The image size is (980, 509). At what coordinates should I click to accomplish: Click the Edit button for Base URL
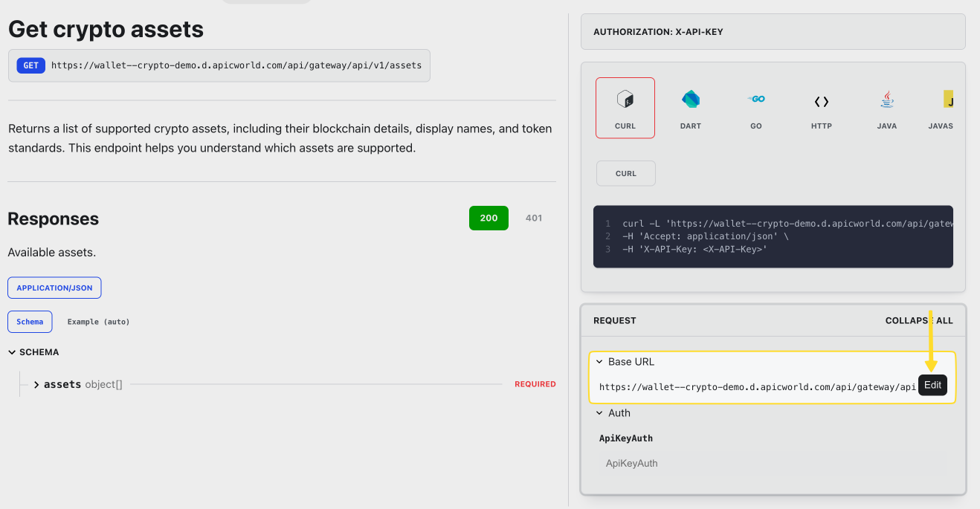932,385
